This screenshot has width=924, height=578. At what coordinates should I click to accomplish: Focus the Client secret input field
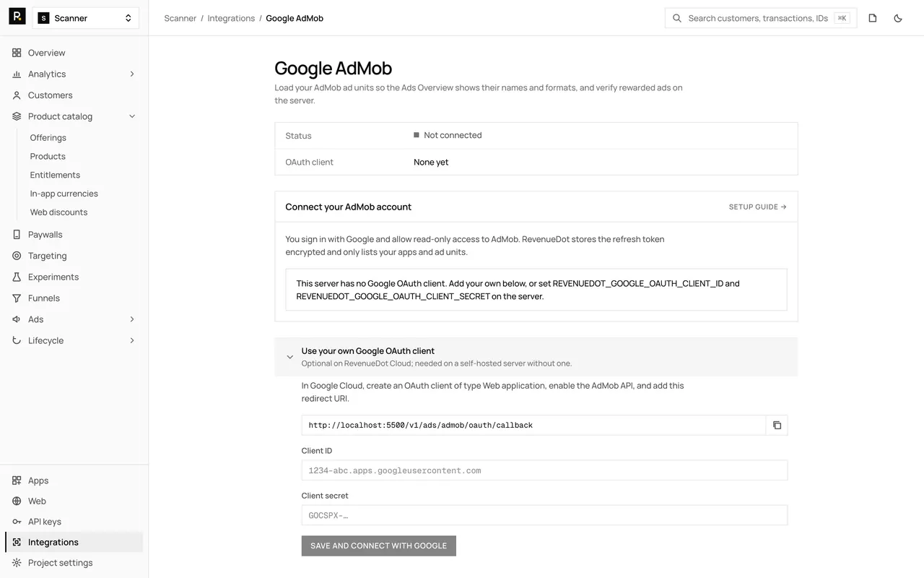544,515
